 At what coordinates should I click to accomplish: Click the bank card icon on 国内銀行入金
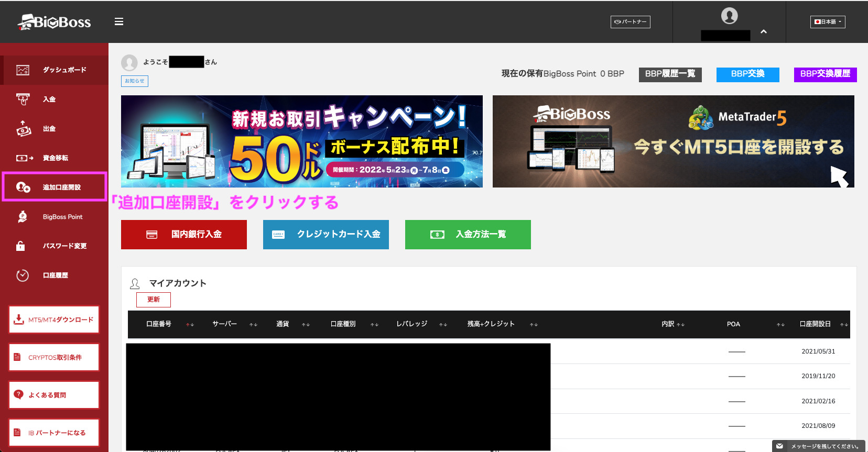coord(152,235)
